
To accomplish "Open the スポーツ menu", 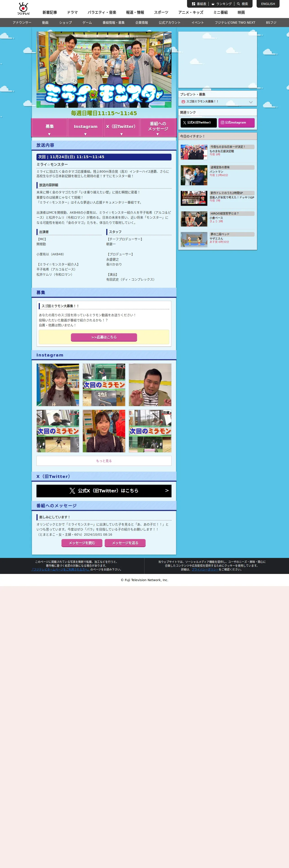I will (161, 12).
